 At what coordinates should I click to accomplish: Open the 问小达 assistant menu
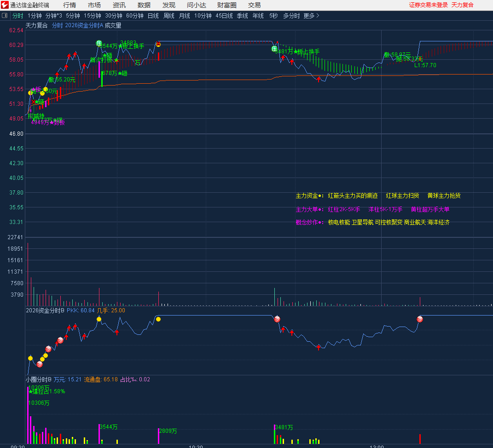point(197,5)
